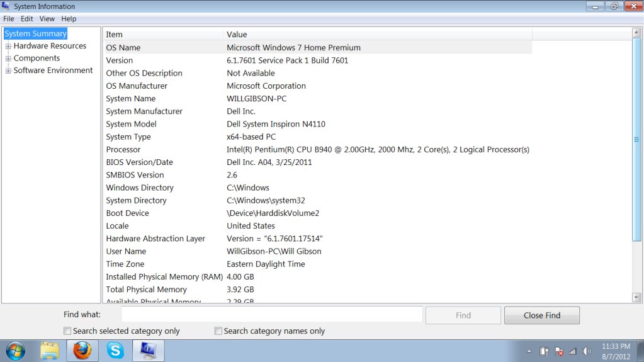Click the disabled Find button
The width and height of the screenshot is (644, 362).
[463, 315]
